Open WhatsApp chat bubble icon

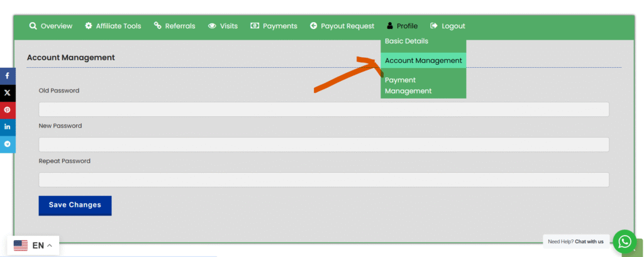tap(624, 241)
